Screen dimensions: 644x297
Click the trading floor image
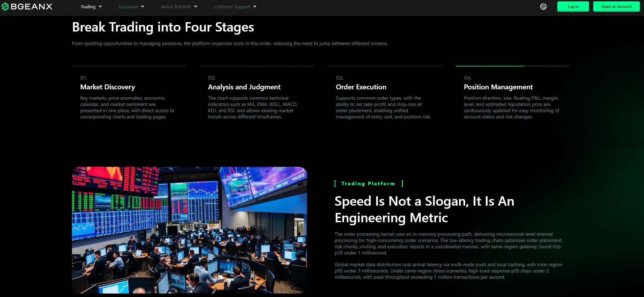tap(189, 230)
